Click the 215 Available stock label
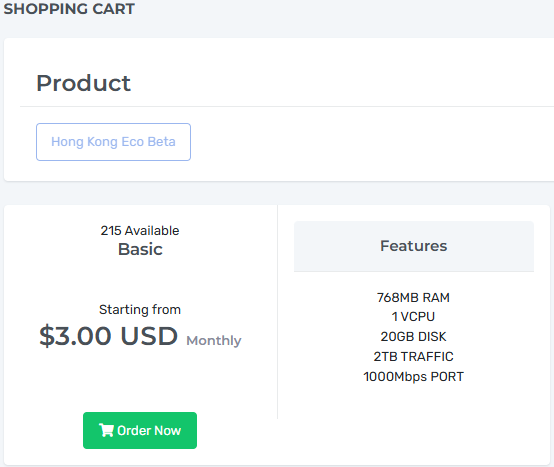This screenshot has width=554, height=467. 140,231
